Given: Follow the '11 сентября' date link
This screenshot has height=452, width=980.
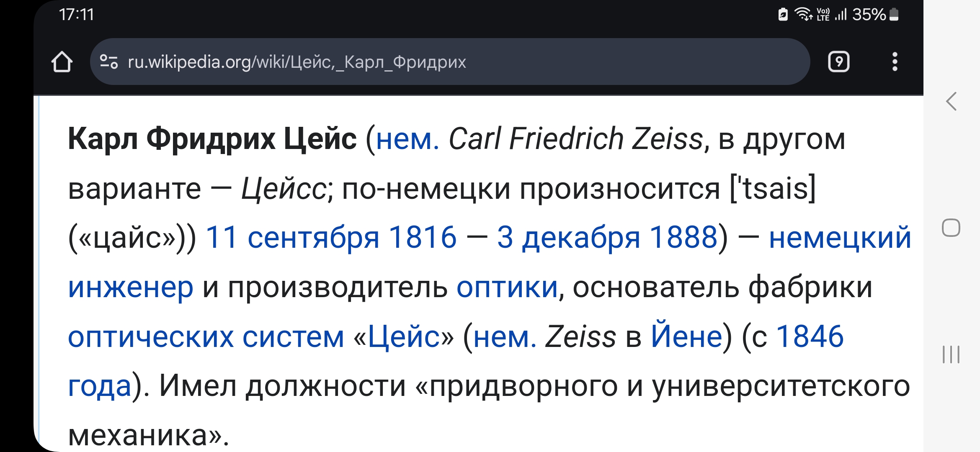Looking at the screenshot, I should click(x=292, y=237).
